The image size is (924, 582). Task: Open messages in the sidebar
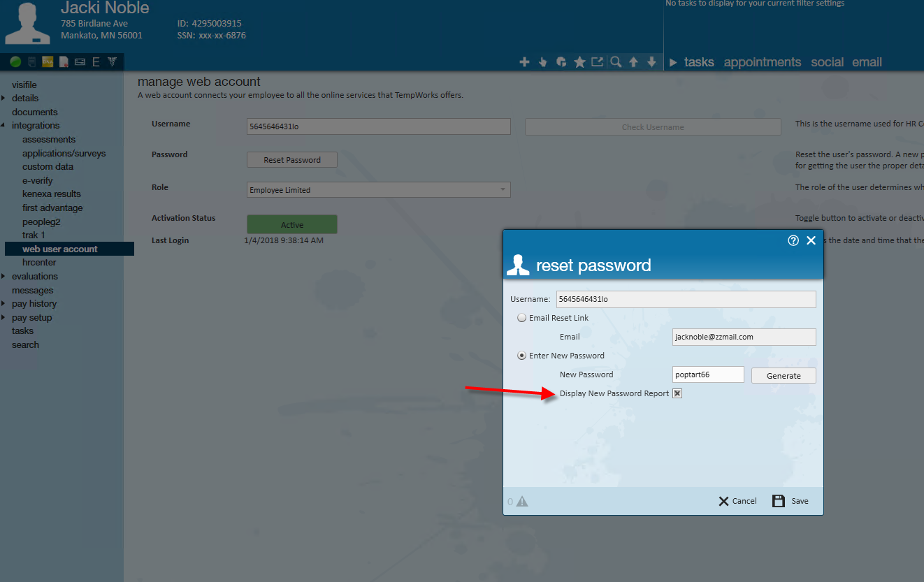pyautogui.click(x=33, y=290)
